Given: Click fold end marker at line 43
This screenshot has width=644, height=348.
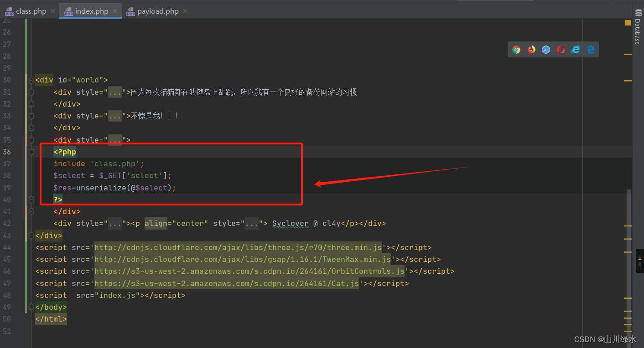Looking at the screenshot, I should 31,235.
